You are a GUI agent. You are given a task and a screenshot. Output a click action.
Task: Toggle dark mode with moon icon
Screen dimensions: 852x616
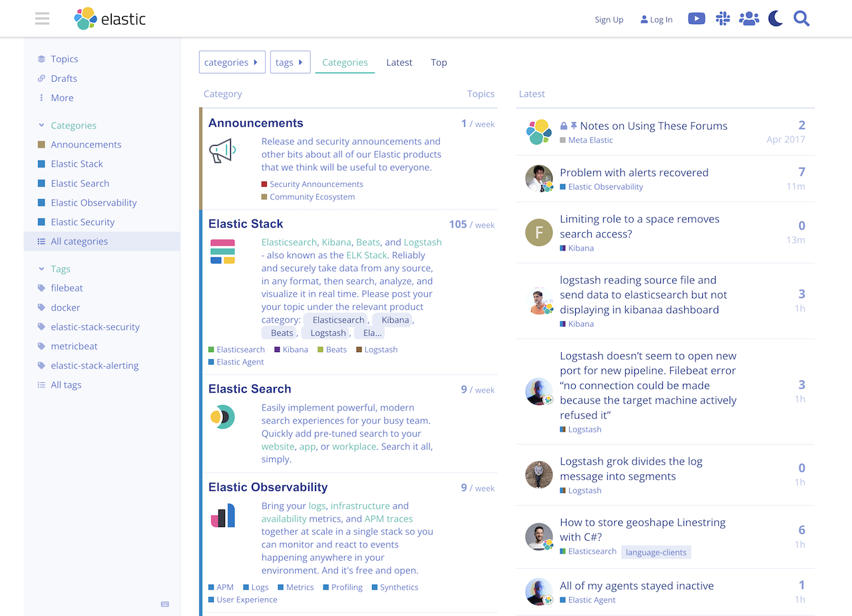click(775, 19)
